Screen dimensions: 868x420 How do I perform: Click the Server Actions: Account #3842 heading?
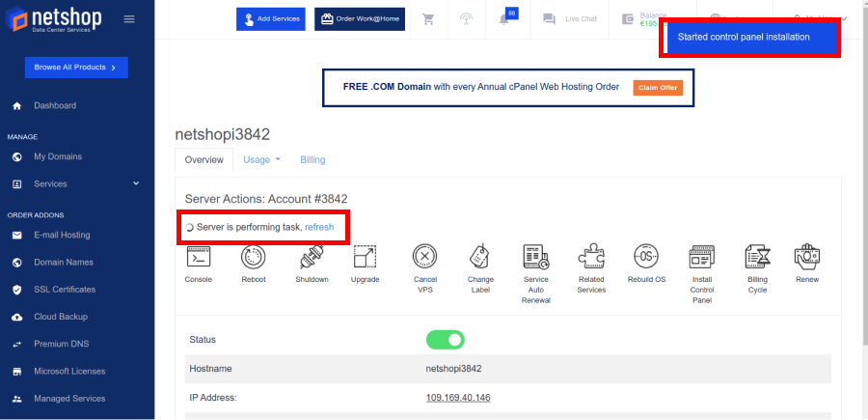266,199
